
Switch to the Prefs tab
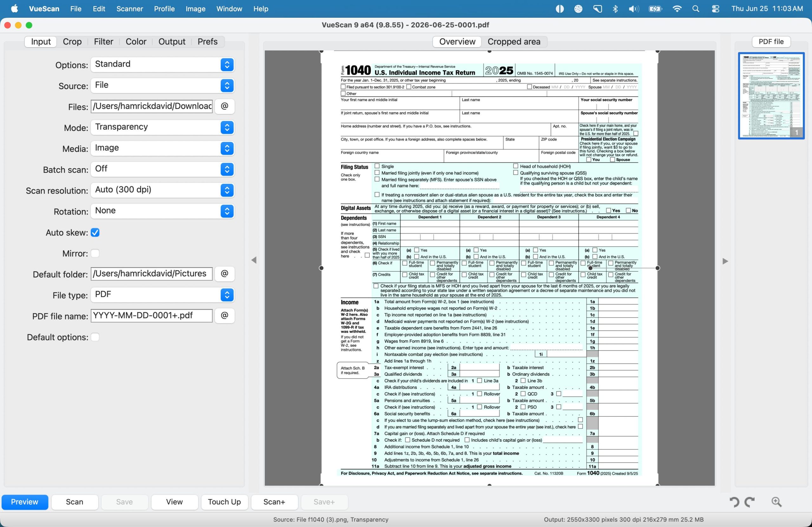(x=207, y=42)
